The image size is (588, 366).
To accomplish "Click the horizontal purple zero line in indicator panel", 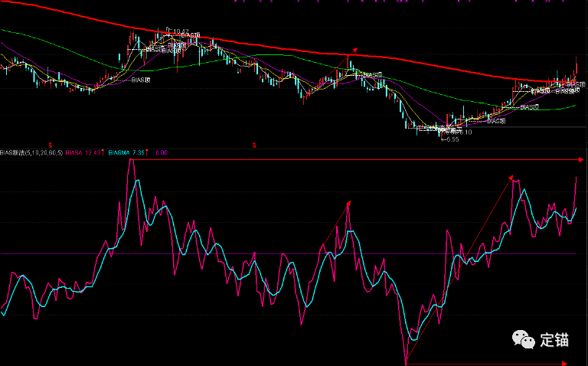I will [x=230, y=253].
